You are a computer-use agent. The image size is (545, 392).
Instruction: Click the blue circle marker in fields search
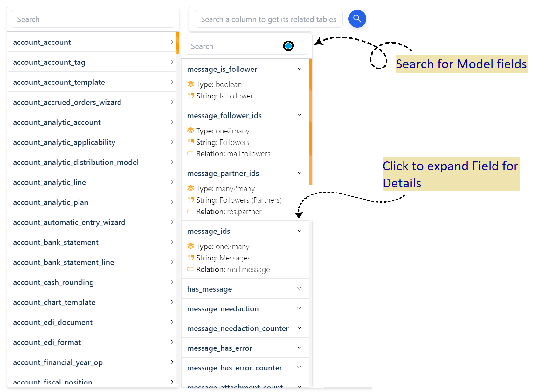(288, 46)
